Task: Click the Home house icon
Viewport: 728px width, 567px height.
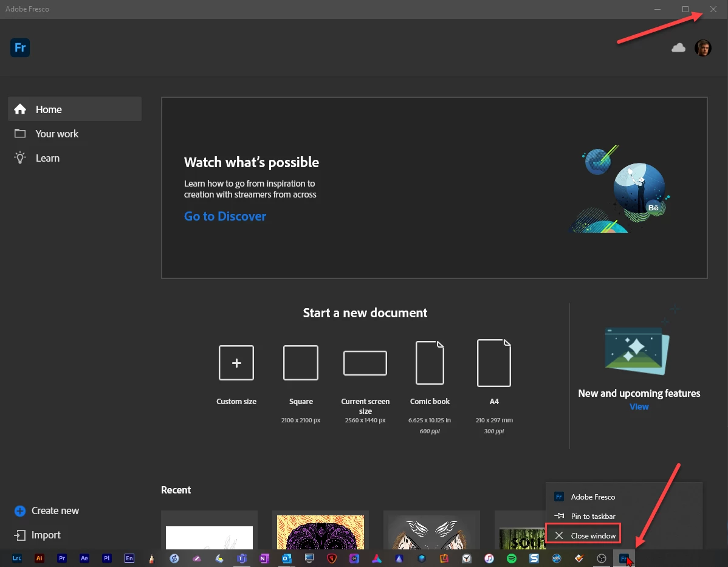Action: pyautogui.click(x=20, y=109)
